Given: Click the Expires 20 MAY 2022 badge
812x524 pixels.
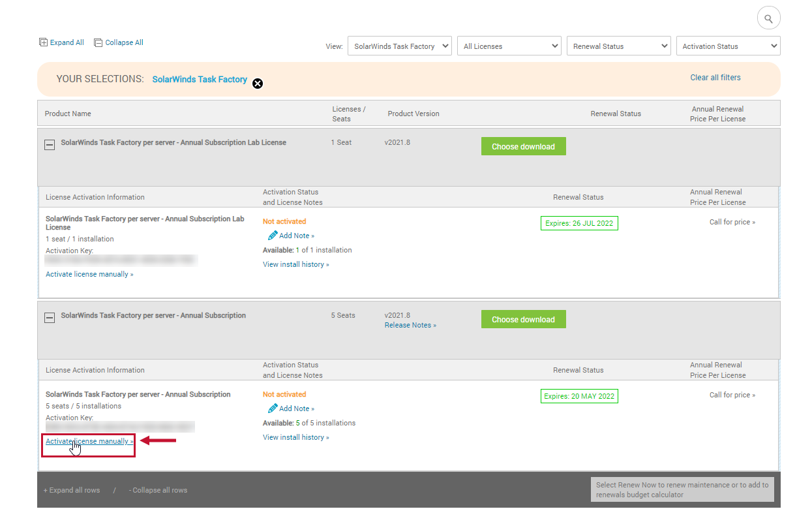Looking at the screenshot, I should (x=579, y=395).
